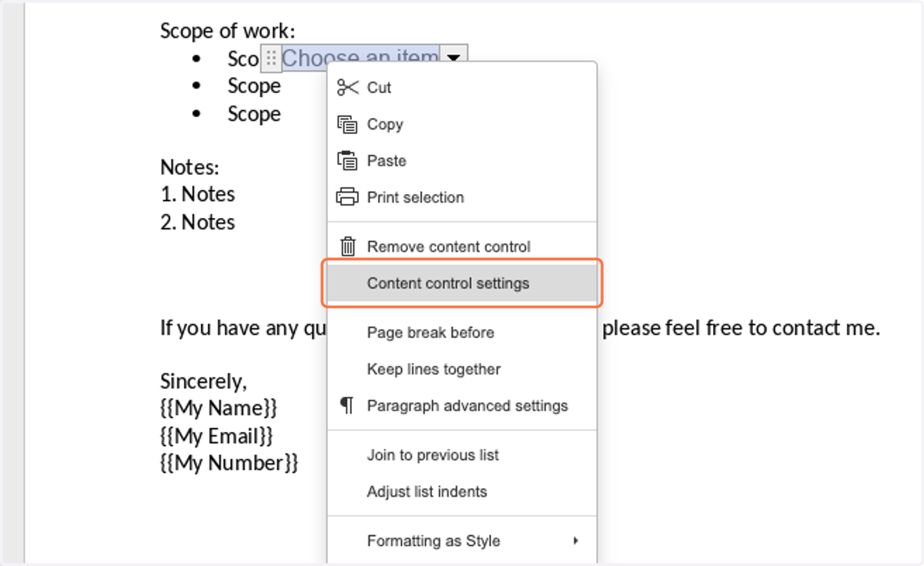Click the third Scope bullet item
Image resolution: width=924 pixels, height=566 pixels.
pos(254,114)
